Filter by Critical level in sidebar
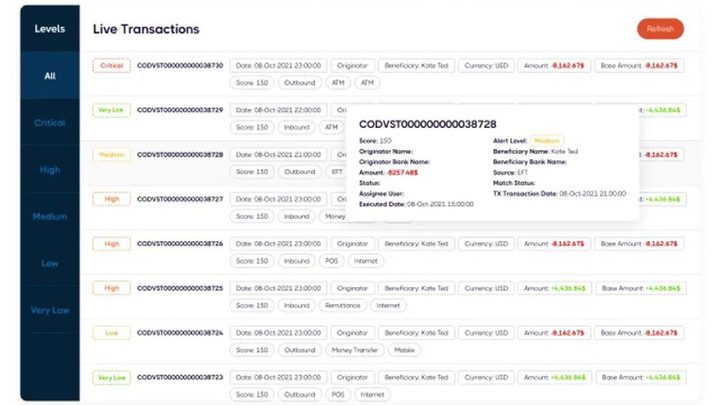 click(x=50, y=123)
